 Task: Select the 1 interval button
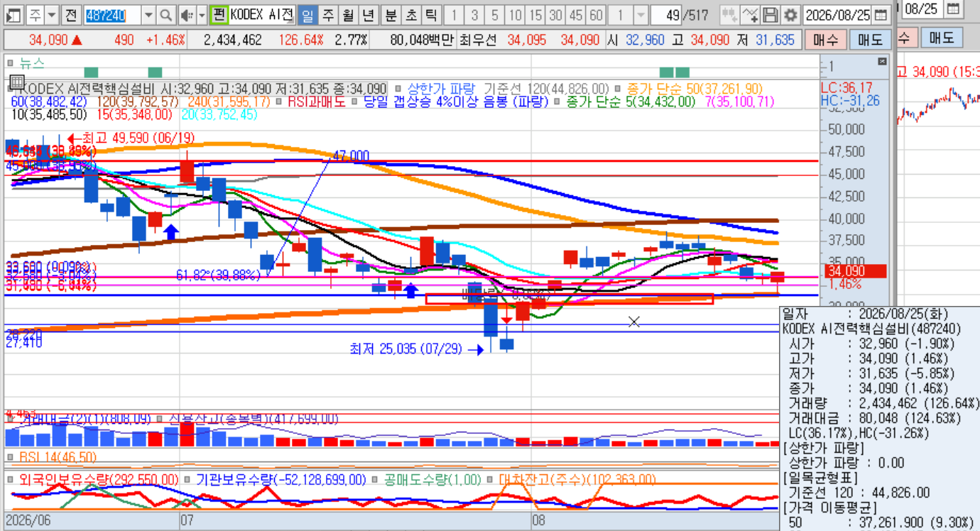tap(454, 15)
